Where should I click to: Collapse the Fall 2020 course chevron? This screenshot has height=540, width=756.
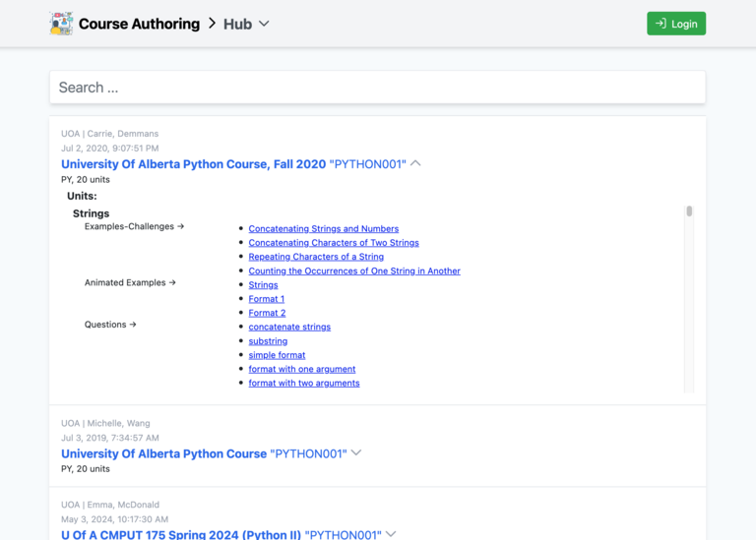click(415, 164)
